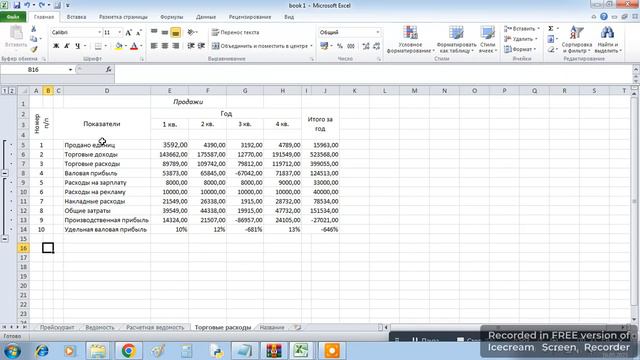Switch to the Данные ribbon tab
Screen dimensions: 640x360
[x=206, y=17]
